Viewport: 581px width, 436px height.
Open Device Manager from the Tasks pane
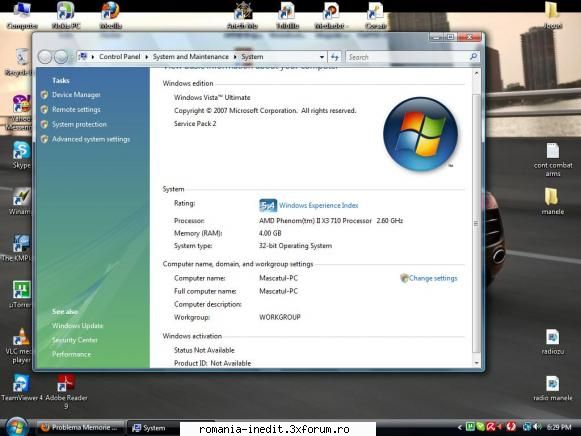pos(76,95)
